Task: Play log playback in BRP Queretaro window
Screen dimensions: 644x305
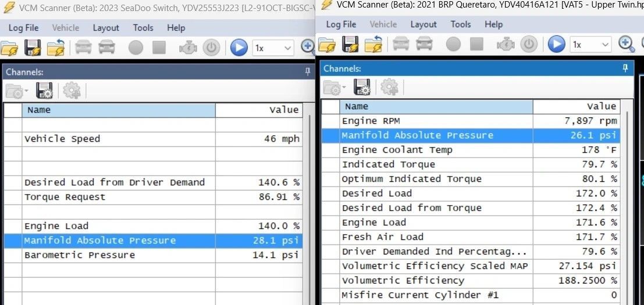Action: [557, 44]
